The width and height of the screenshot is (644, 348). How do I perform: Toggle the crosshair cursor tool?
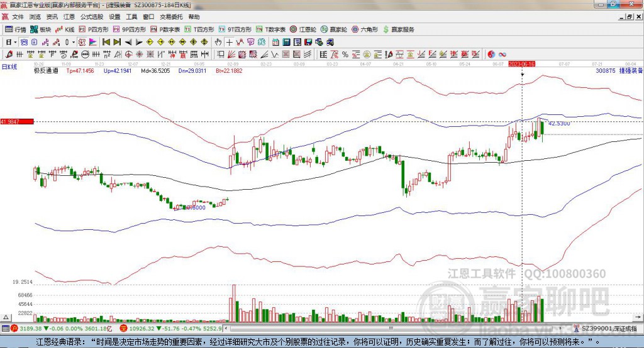(x=230, y=42)
